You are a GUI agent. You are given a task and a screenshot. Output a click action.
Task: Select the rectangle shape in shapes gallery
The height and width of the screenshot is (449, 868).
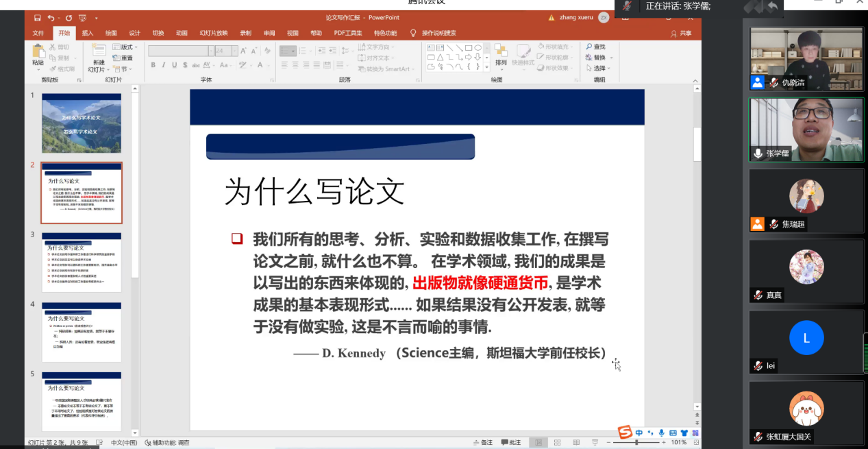pos(468,48)
